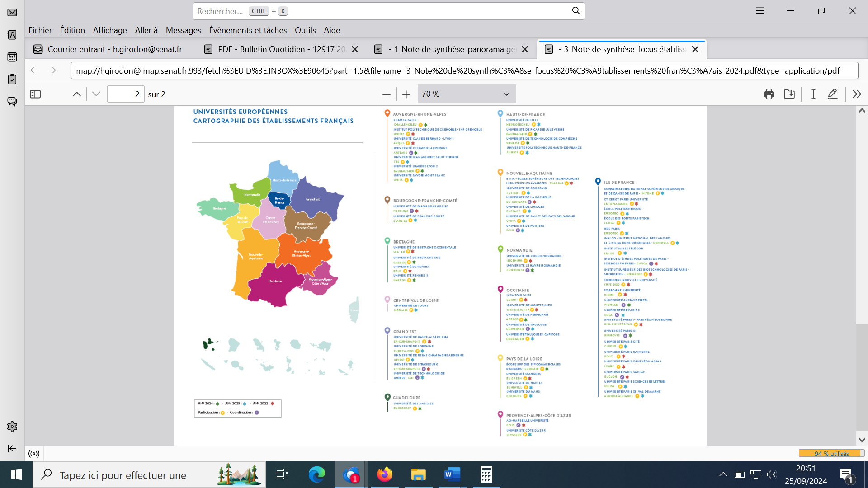Viewport: 868px width, 488px height.
Task: Open the Calendar sidebar icon
Action: [x=12, y=57]
